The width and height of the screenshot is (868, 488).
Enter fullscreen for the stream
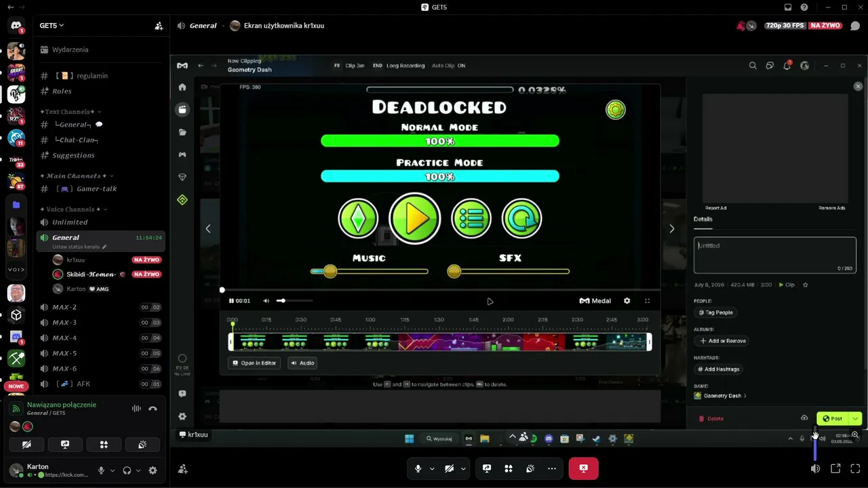[x=855, y=468]
